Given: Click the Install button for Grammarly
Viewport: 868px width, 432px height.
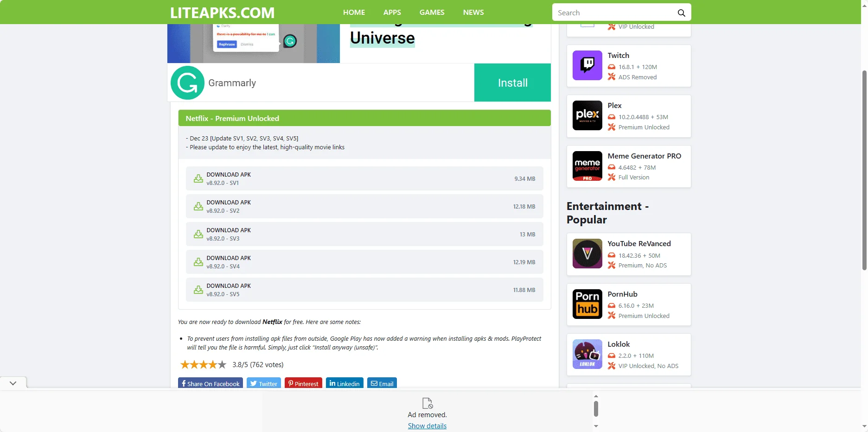Looking at the screenshot, I should (x=512, y=83).
